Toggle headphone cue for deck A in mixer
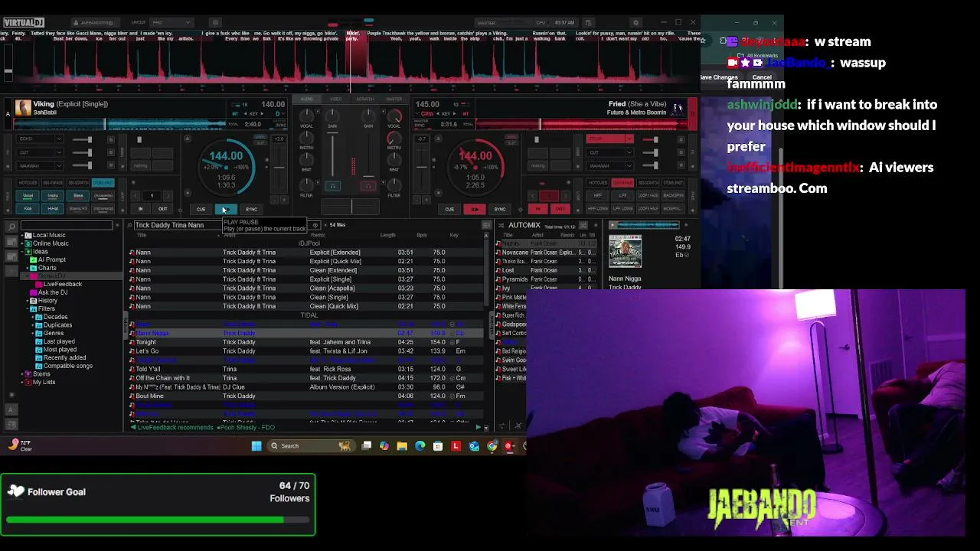The height and width of the screenshot is (551, 980). 332,186
